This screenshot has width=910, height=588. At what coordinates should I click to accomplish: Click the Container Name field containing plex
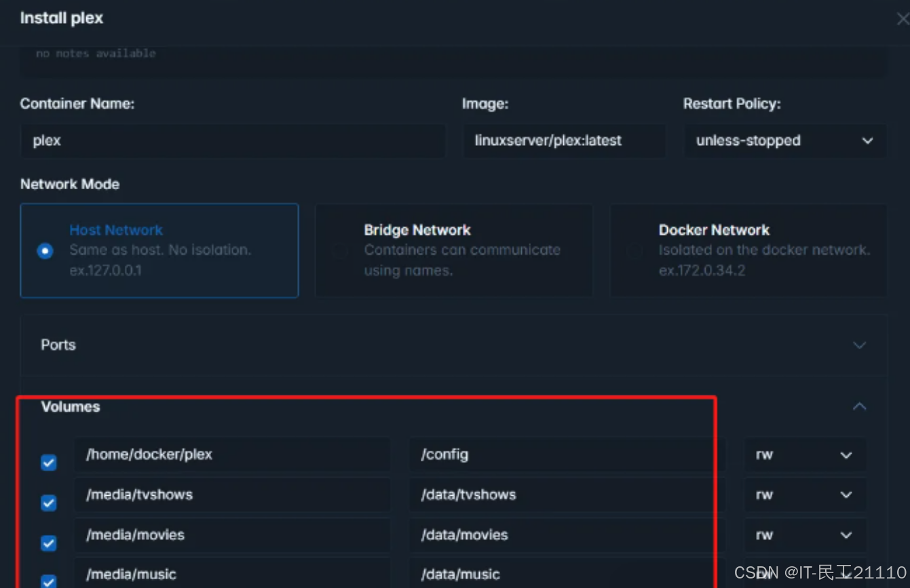233,141
